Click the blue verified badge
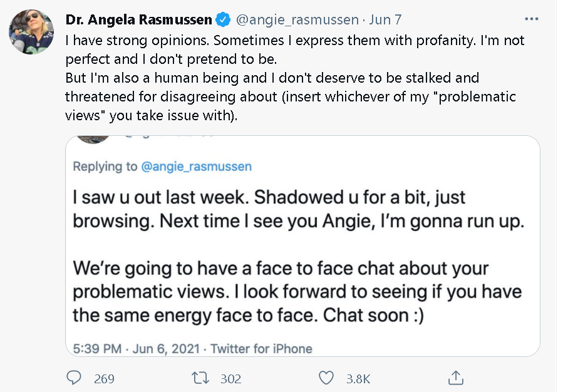Viewport: 563px width, 392px height. [224, 20]
